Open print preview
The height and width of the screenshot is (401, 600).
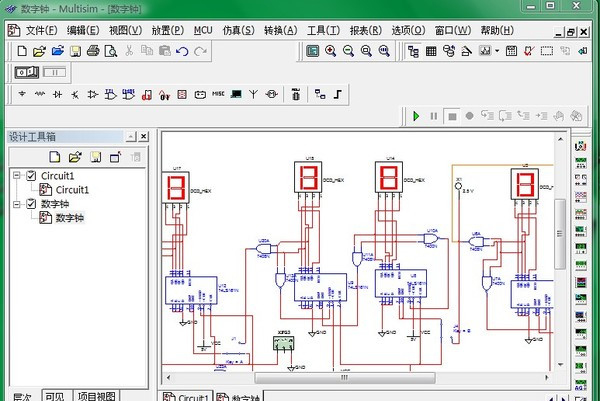111,51
